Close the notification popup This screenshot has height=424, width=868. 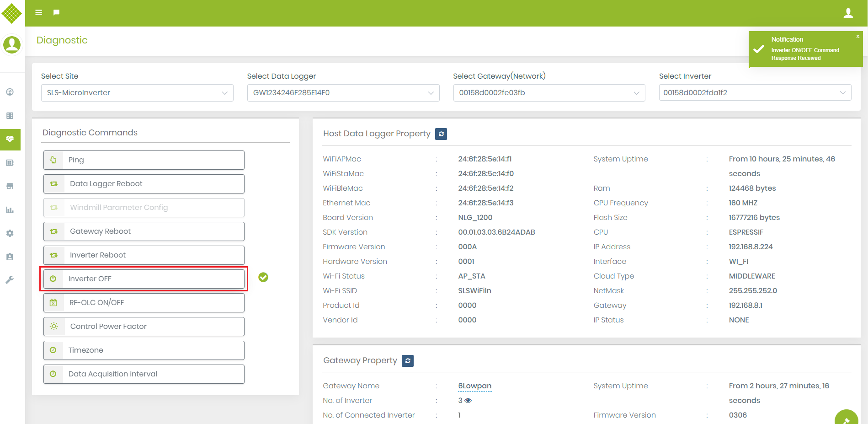(x=857, y=37)
